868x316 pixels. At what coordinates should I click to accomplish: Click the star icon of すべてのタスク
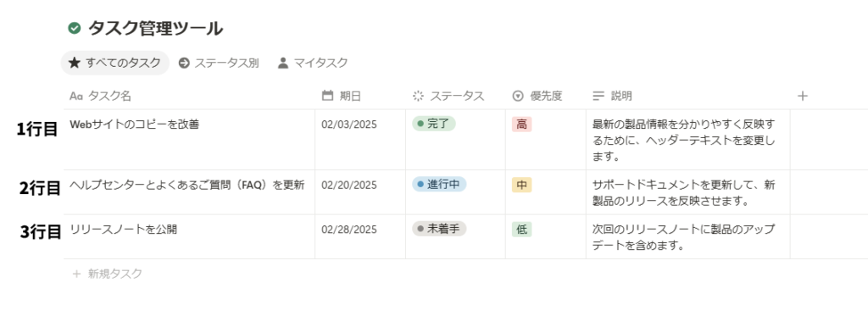click(75, 63)
